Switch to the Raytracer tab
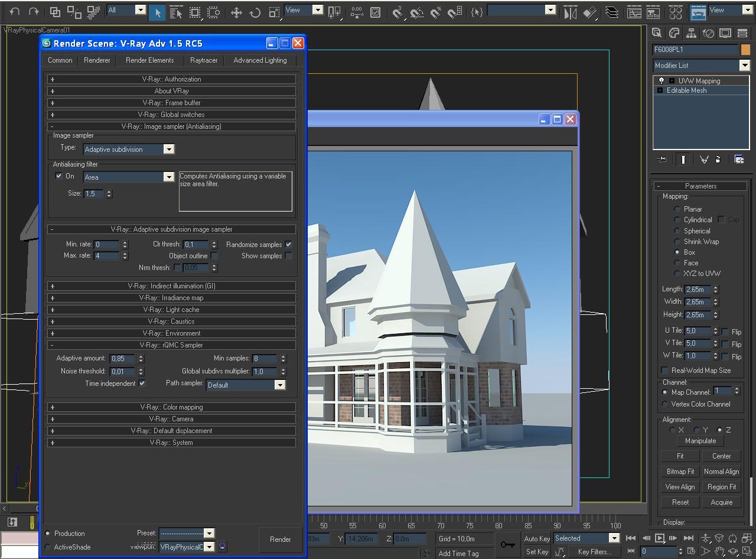This screenshot has width=756, height=559. point(204,60)
